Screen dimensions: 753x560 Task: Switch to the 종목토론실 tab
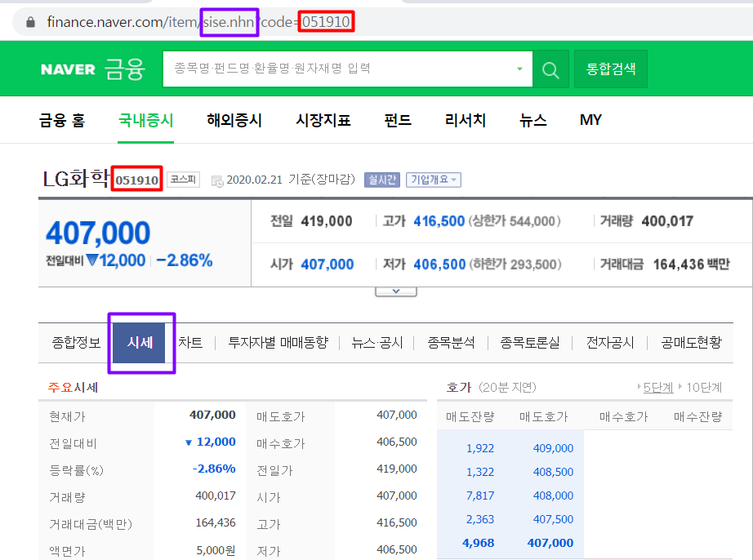[530, 343]
